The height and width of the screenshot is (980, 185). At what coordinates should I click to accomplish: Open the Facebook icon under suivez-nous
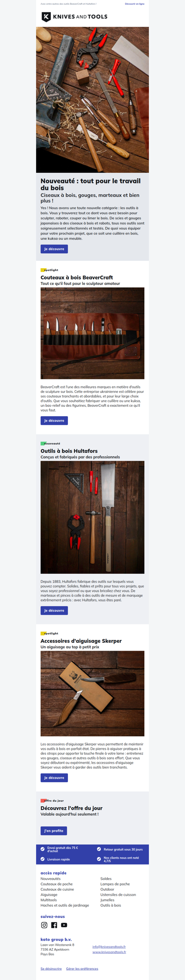tap(54, 925)
